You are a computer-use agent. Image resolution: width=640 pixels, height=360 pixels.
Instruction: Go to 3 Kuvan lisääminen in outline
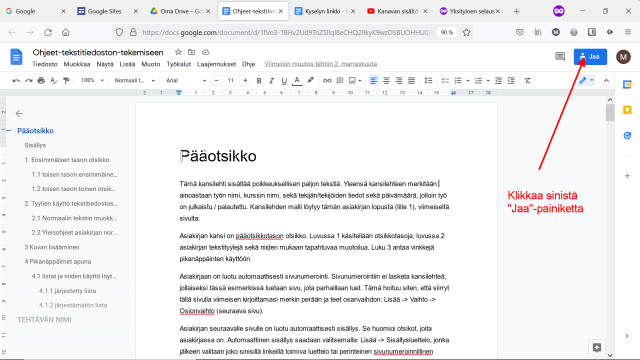point(52,247)
